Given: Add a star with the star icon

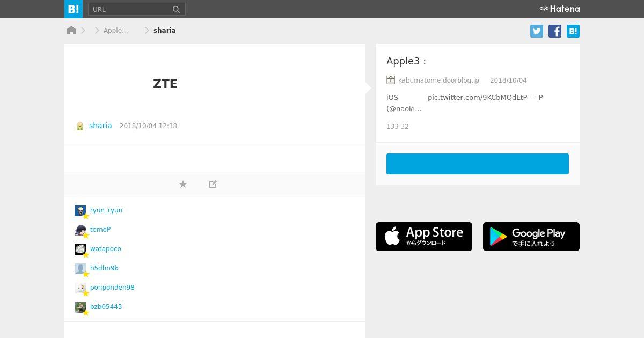Looking at the screenshot, I should coord(183,184).
